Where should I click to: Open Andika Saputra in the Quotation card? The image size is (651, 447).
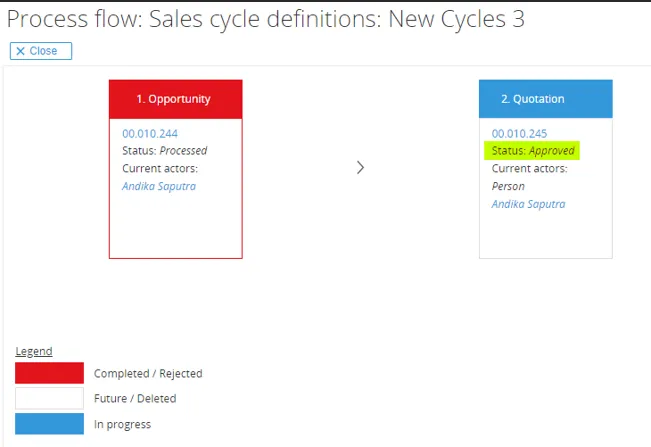pyautogui.click(x=528, y=204)
